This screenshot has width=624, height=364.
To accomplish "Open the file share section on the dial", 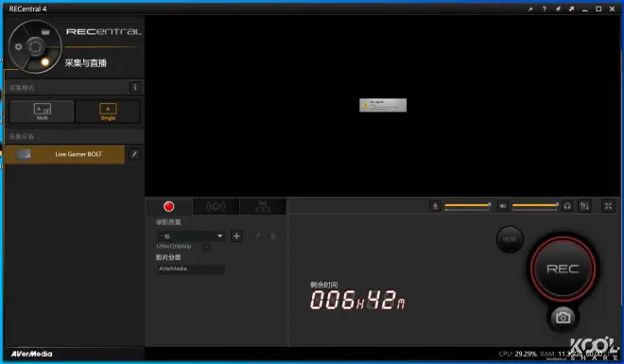I will click(45, 32).
